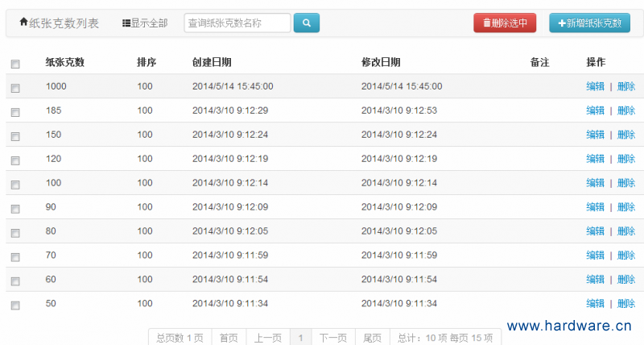Edit the 120 gram entry
The width and height of the screenshot is (644, 345).
pos(595,159)
